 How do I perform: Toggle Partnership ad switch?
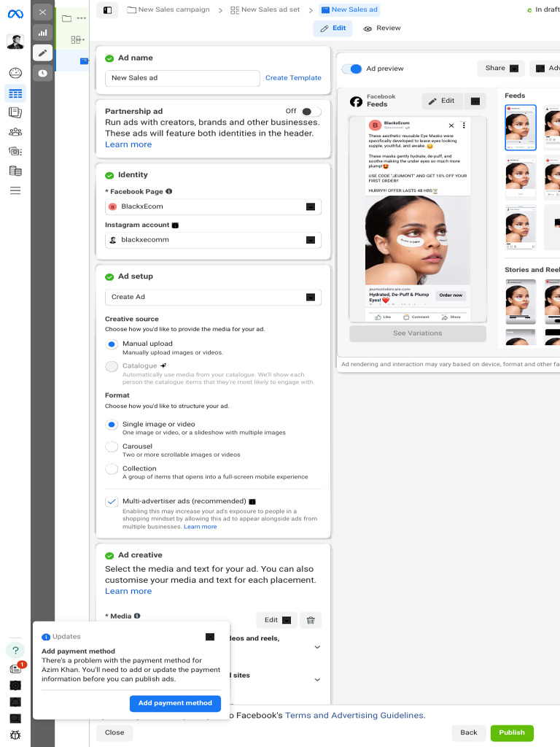[311, 112]
